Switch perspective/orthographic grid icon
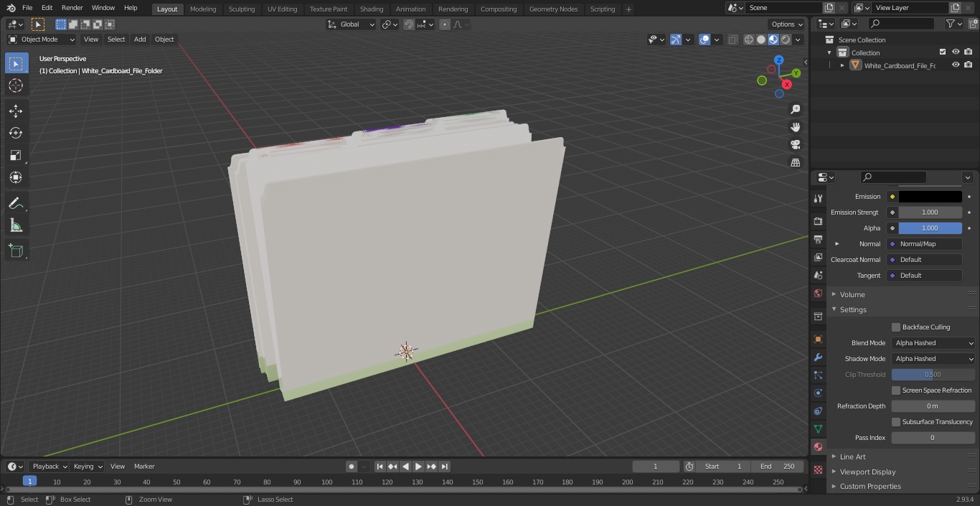980x506 pixels. 795,162
